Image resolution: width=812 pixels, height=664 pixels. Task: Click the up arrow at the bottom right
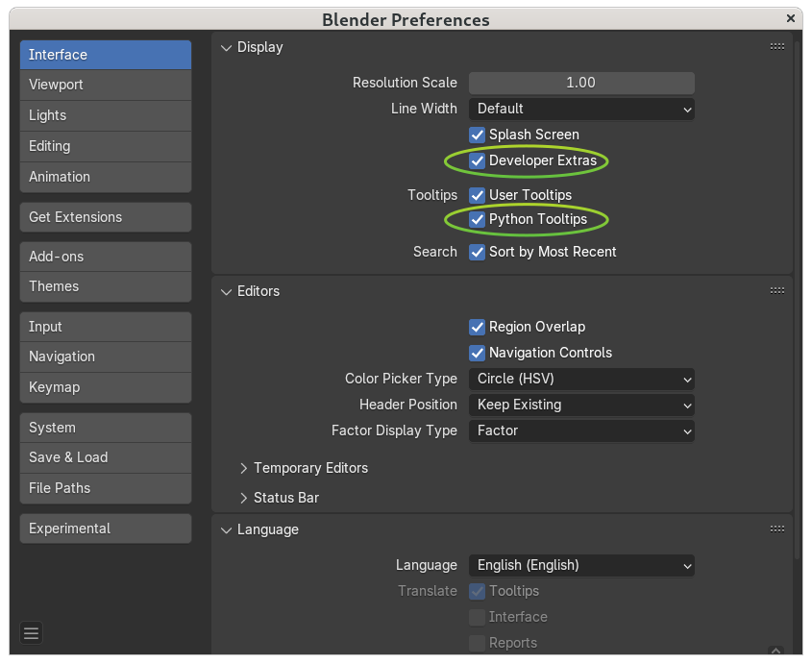pos(775,651)
